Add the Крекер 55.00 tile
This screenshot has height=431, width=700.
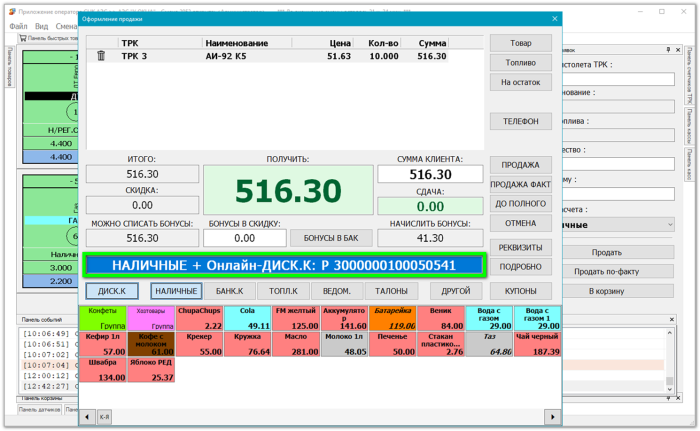(199, 344)
